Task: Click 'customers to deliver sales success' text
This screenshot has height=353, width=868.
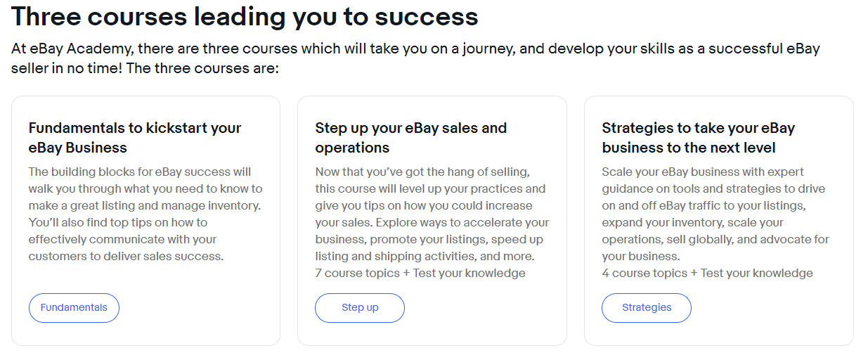Action: tap(126, 256)
